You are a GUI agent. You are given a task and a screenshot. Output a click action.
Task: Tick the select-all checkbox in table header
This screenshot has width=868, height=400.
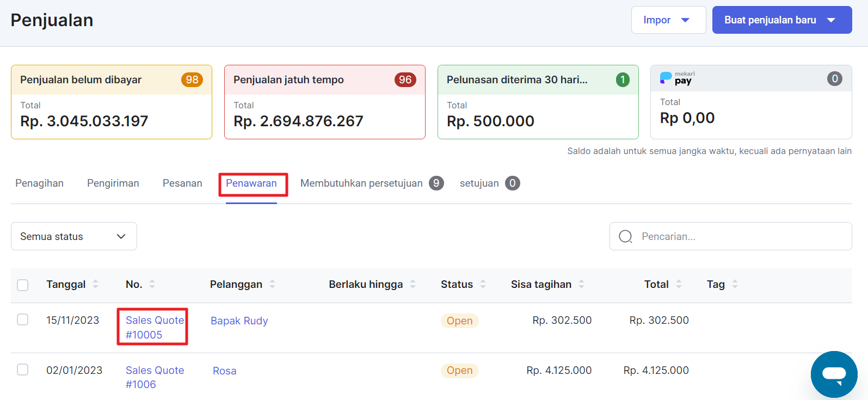tap(23, 285)
